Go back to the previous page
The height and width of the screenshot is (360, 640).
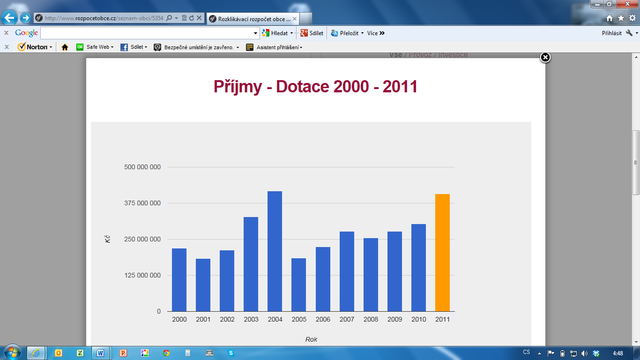coord(9,18)
